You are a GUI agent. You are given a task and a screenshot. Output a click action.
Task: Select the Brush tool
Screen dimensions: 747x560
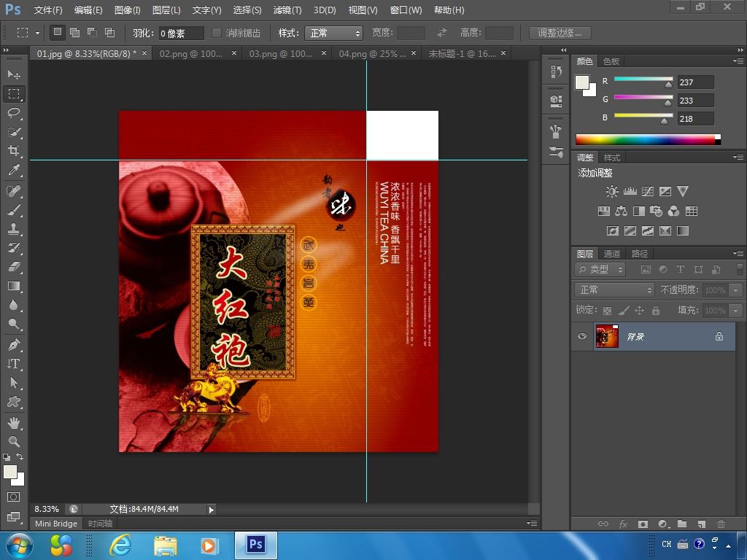[14, 210]
